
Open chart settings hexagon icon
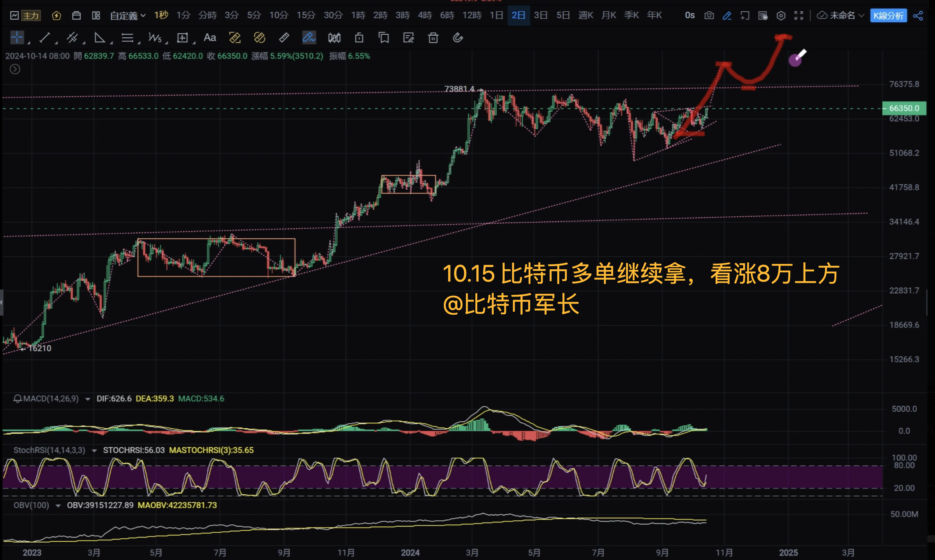pyautogui.click(x=781, y=15)
